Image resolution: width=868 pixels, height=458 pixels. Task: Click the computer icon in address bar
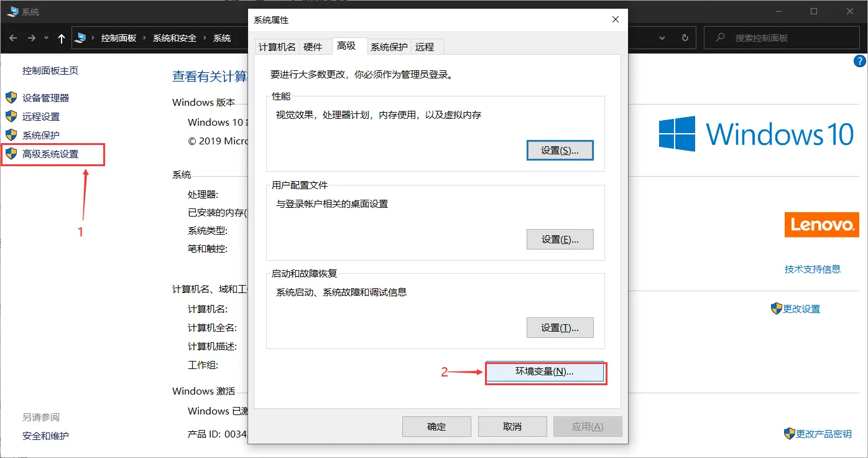tap(80, 38)
